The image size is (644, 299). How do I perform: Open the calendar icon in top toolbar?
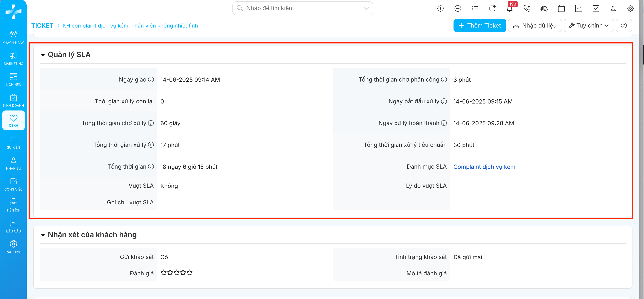pyautogui.click(x=561, y=8)
